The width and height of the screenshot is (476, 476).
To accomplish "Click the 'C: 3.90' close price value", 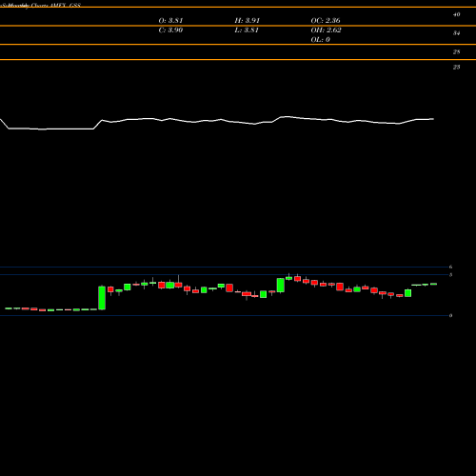I will click(170, 30).
